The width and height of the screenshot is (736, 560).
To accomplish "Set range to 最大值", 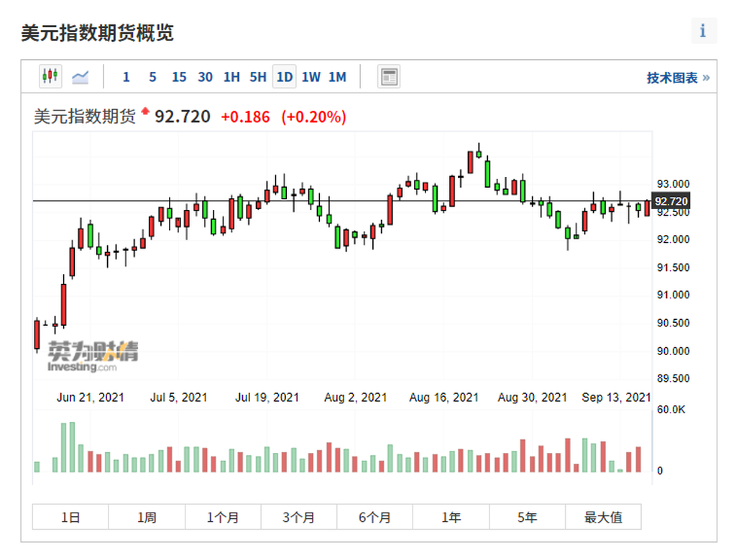I will (603, 518).
